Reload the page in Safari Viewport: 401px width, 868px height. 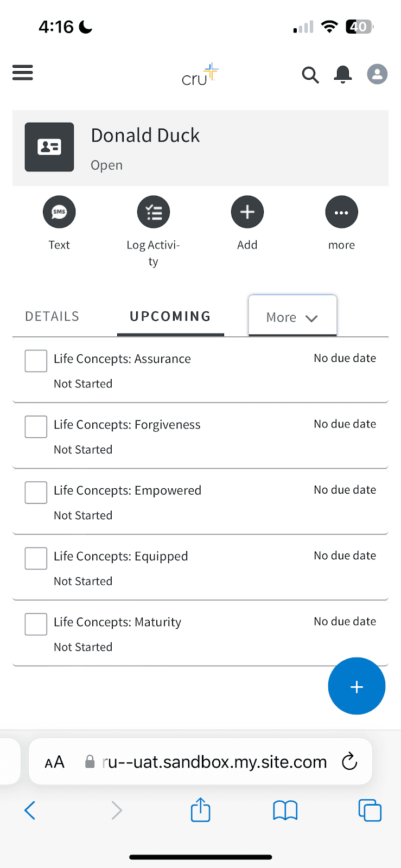coord(349,762)
